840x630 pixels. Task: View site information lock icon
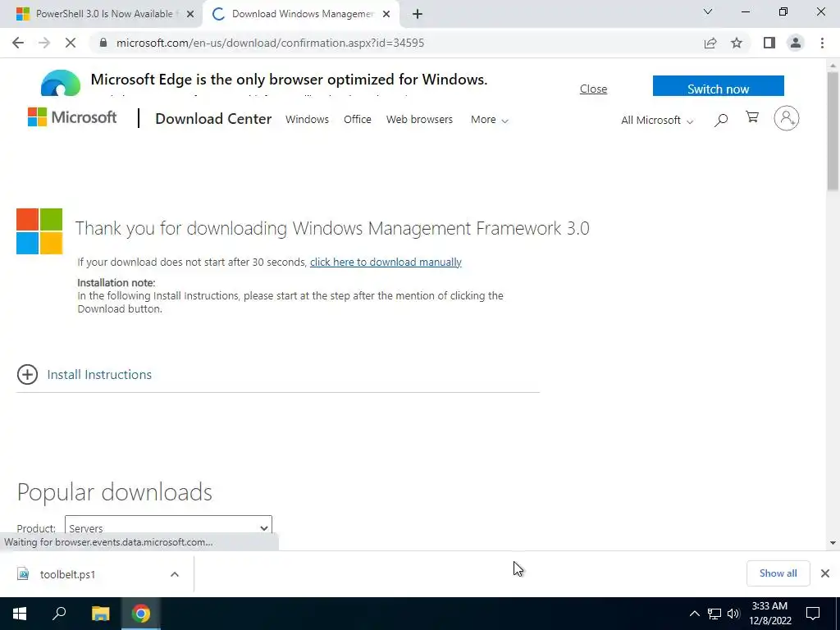click(x=103, y=43)
